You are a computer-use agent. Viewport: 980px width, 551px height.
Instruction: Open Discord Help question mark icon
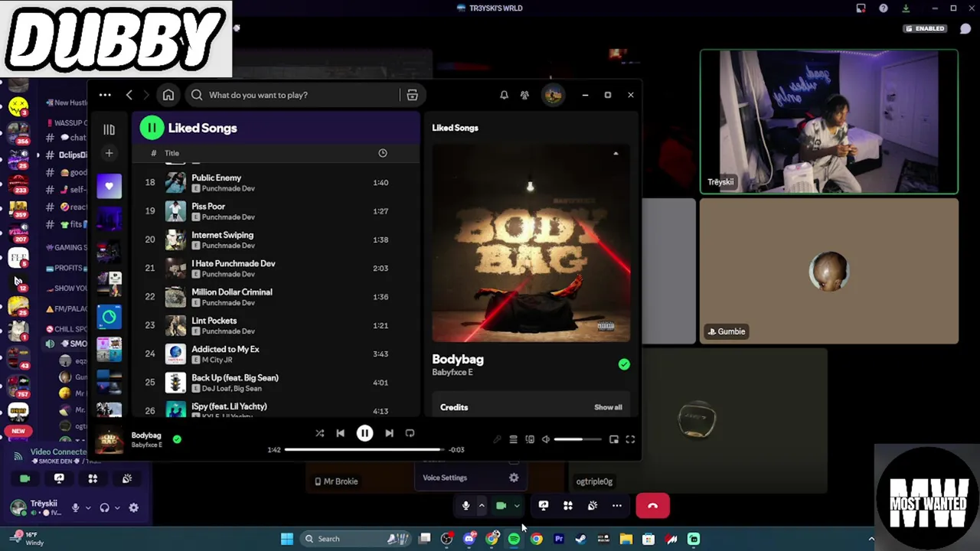click(884, 8)
